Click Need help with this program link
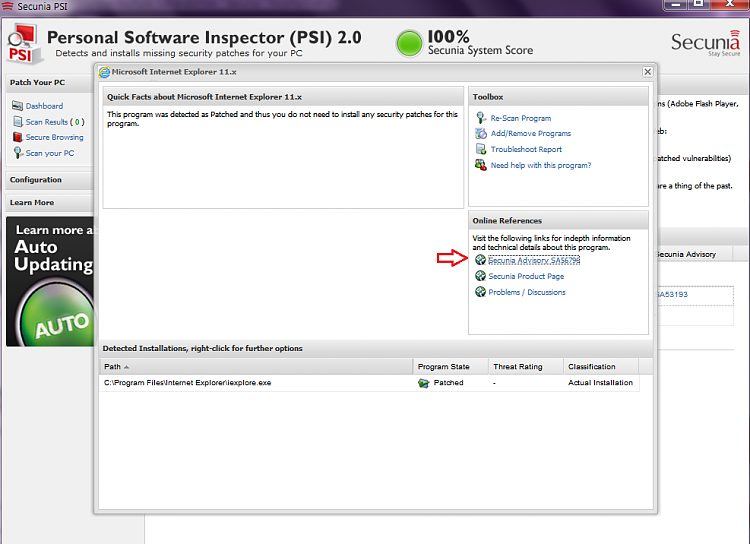Image resolution: width=750 pixels, height=544 pixels. click(541, 165)
